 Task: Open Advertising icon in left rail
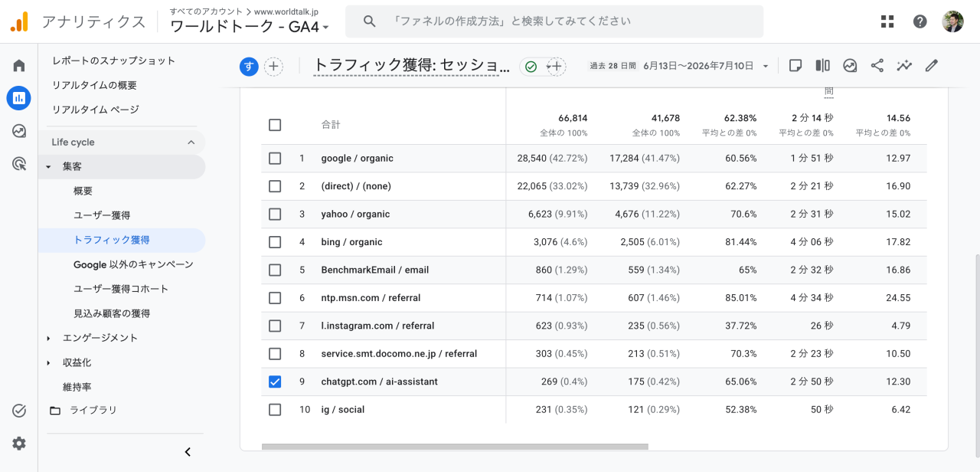click(x=19, y=163)
